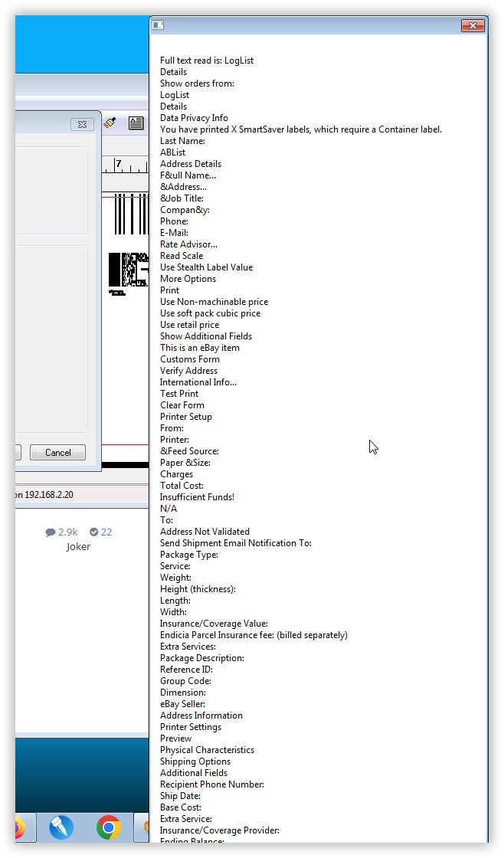Click the 'Test Print' text line
This screenshot has height=858, width=504.
(179, 394)
